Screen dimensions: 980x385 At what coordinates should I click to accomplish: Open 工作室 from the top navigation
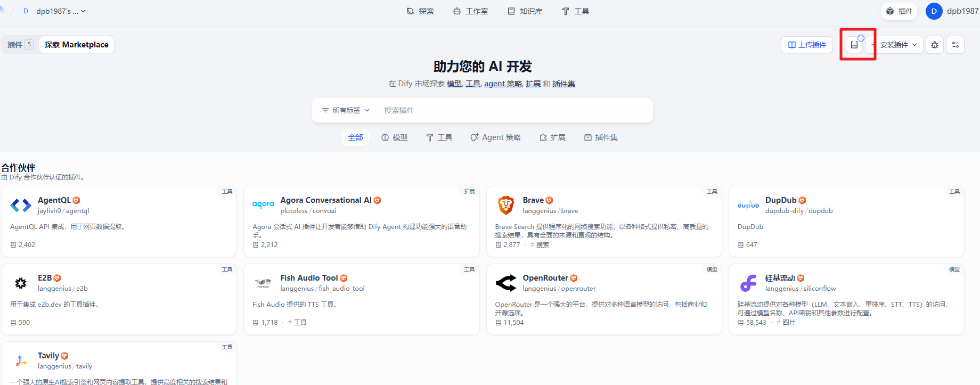click(470, 11)
